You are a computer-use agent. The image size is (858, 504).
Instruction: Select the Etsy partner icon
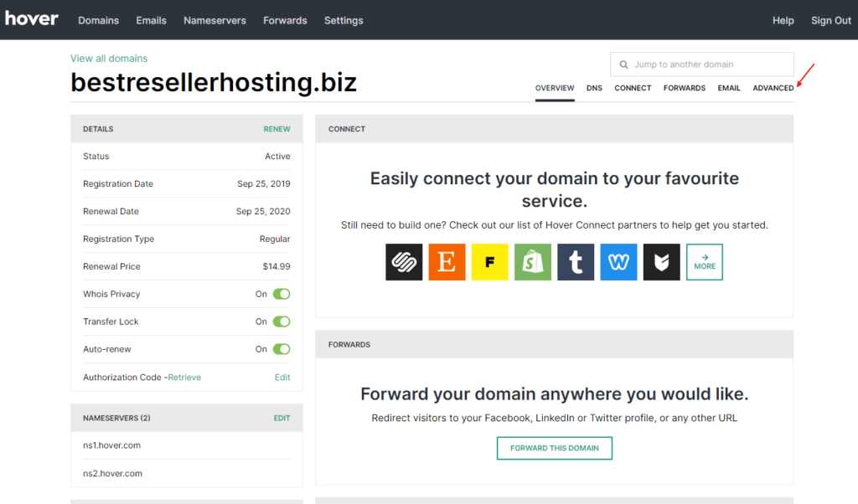click(447, 261)
